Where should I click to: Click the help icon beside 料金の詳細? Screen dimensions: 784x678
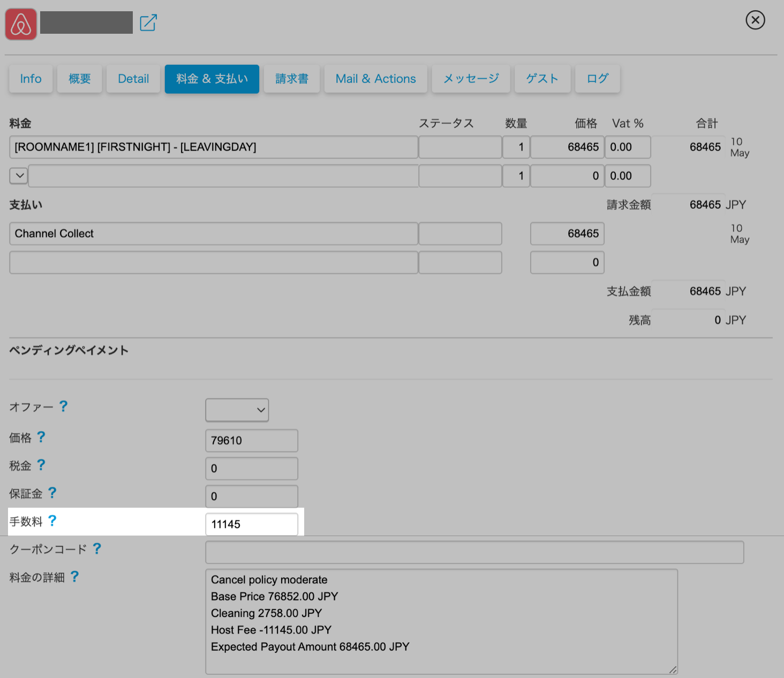coord(74,577)
